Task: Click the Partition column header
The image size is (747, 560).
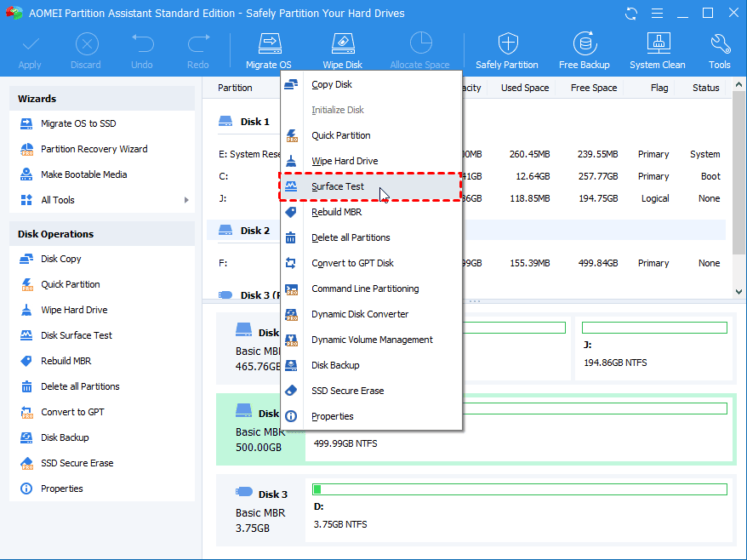Action: click(235, 88)
